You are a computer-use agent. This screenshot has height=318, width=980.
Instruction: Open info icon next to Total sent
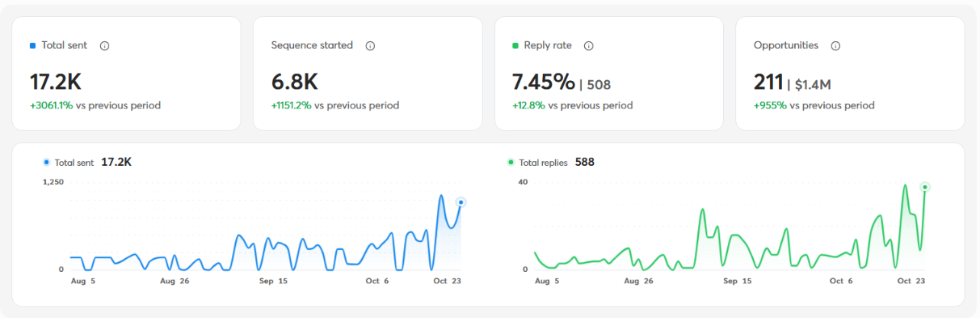point(104,46)
